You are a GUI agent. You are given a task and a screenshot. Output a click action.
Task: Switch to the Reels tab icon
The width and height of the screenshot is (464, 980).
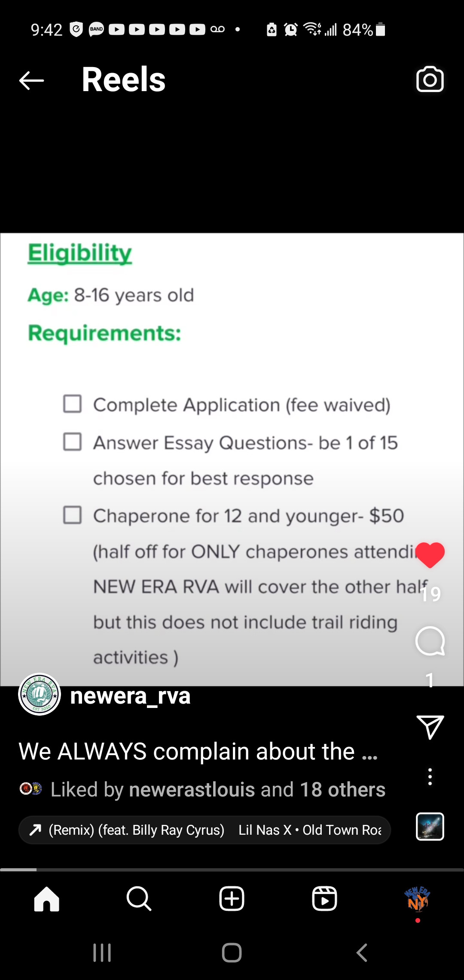tap(324, 899)
